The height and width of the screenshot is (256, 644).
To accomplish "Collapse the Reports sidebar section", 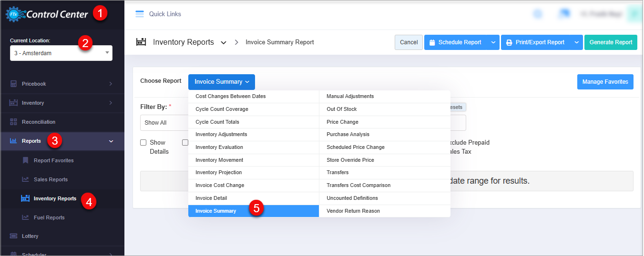I will click(111, 141).
